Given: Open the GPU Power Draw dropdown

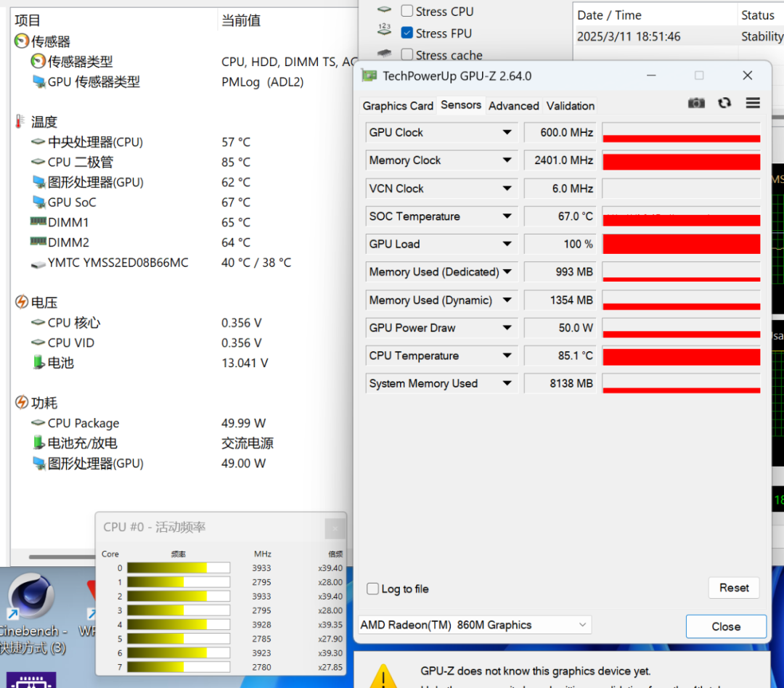Looking at the screenshot, I should 507,328.
